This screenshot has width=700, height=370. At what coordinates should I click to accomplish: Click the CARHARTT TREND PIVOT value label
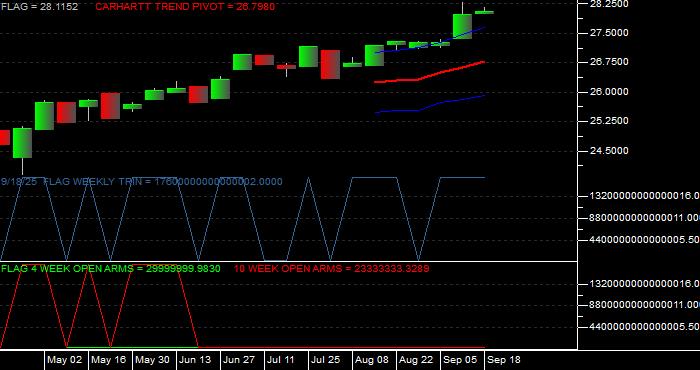(185, 7)
